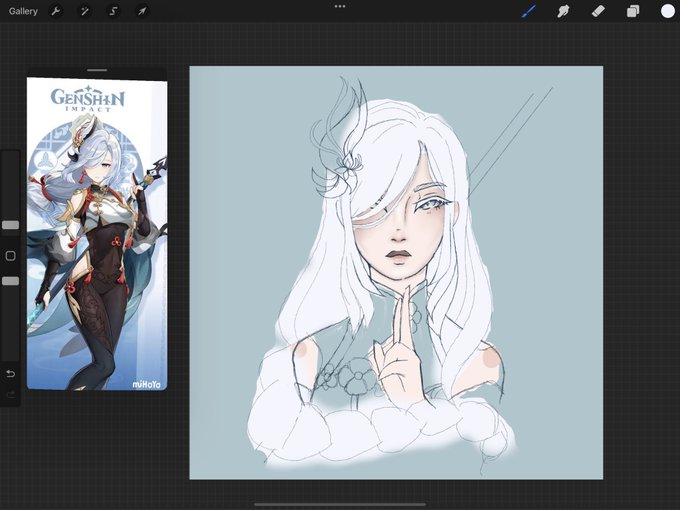
Task: Return to the Gallery
Action: point(23,11)
